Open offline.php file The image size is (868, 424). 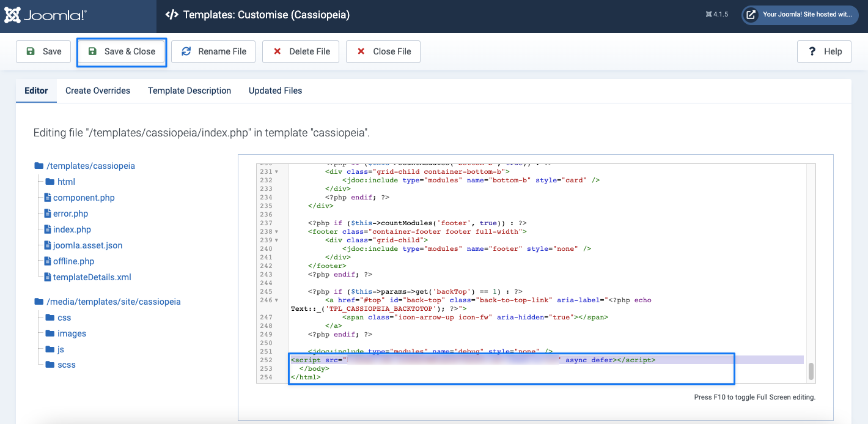tap(73, 261)
